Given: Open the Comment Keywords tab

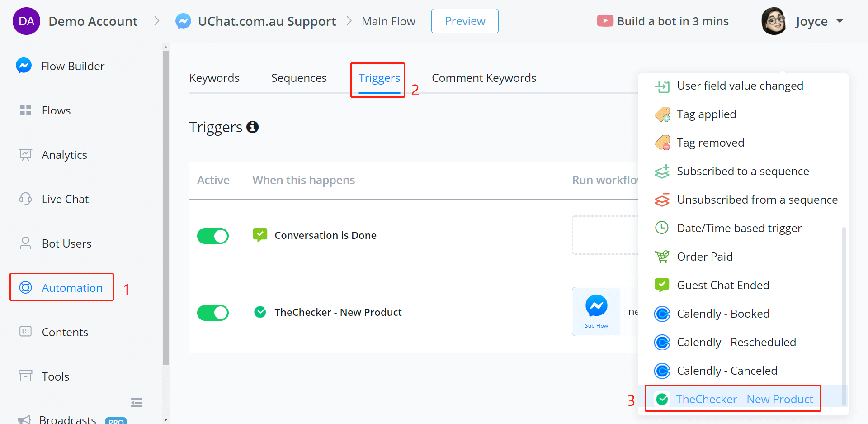Looking at the screenshot, I should pyautogui.click(x=484, y=78).
